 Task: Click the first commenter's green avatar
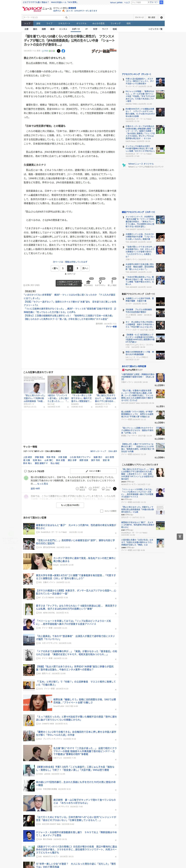(26, 478)
